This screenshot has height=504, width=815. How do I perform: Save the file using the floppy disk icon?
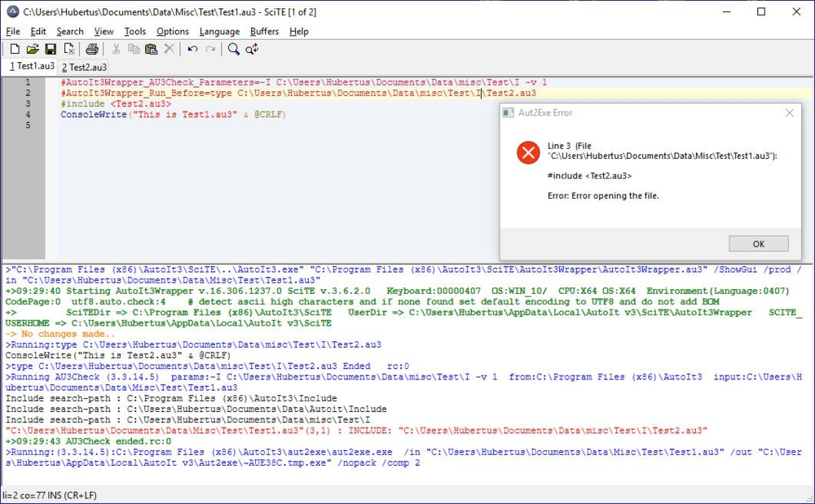click(51, 50)
